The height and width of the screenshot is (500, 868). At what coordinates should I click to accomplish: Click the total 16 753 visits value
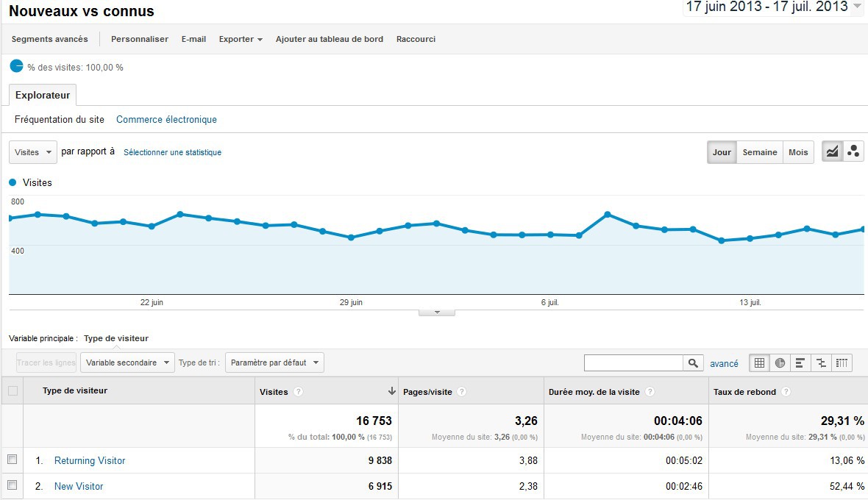[374, 421]
